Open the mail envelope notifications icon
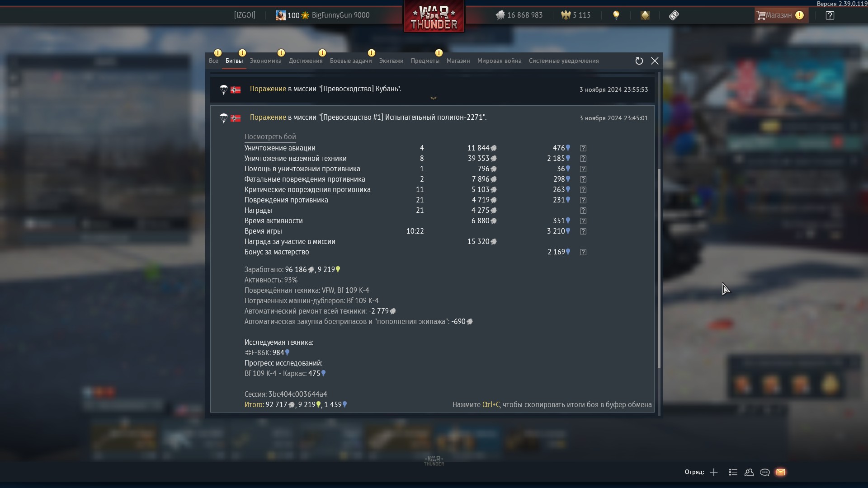Screen dimensions: 868x488 (781, 472)
